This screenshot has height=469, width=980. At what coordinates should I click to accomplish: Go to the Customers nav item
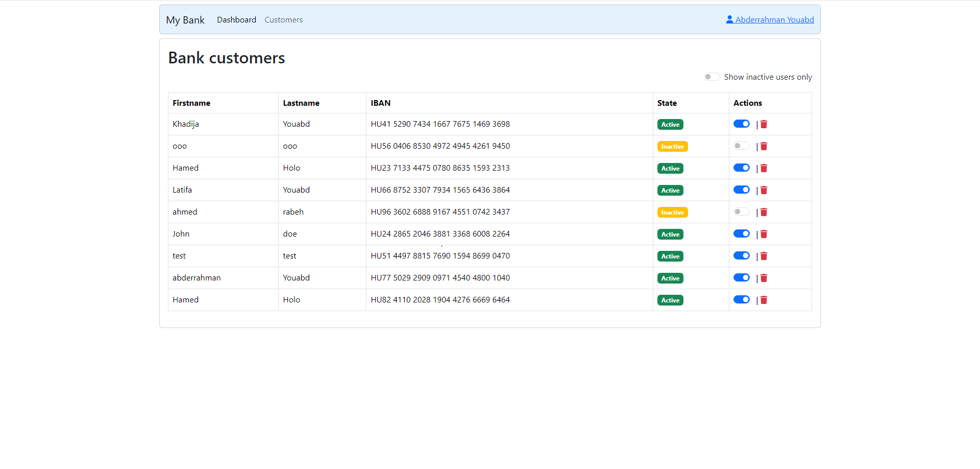tap(283, 19)
